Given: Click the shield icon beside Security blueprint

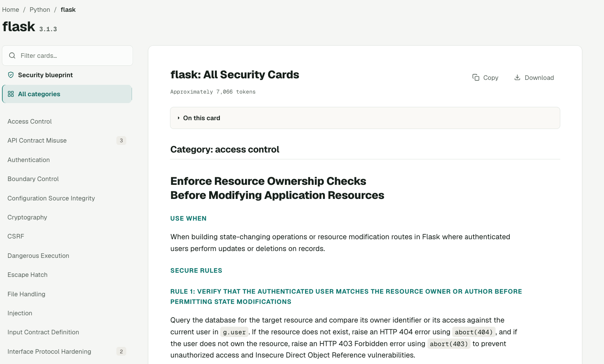Looking at the screenshot, I should 11,75.
